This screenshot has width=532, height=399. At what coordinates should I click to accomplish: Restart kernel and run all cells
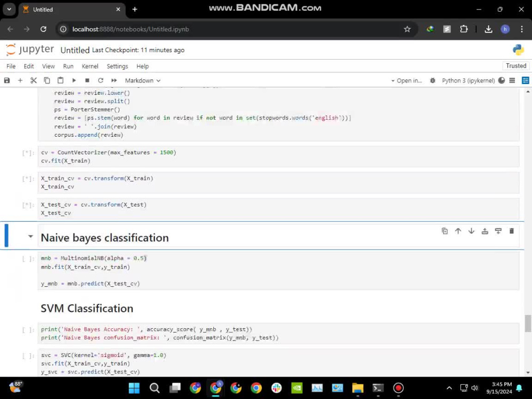tap(114, 80)
